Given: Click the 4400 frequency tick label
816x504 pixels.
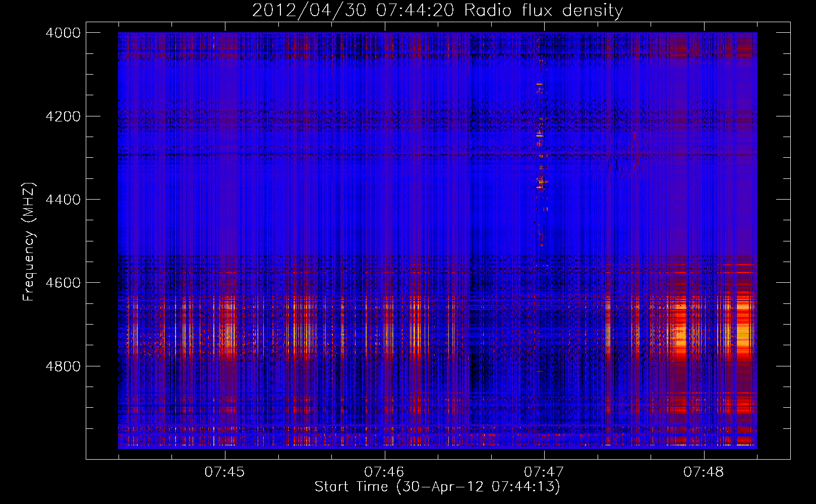Looking at the screenshot, I should point(63,200).
